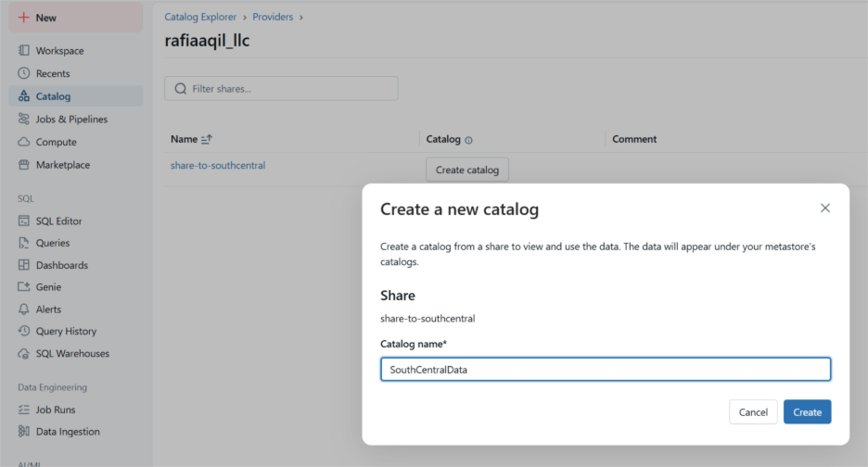This screenshot has width=868, height=467.
Task: Click the Catalog column info icon
Action: [x=468, y=140]
